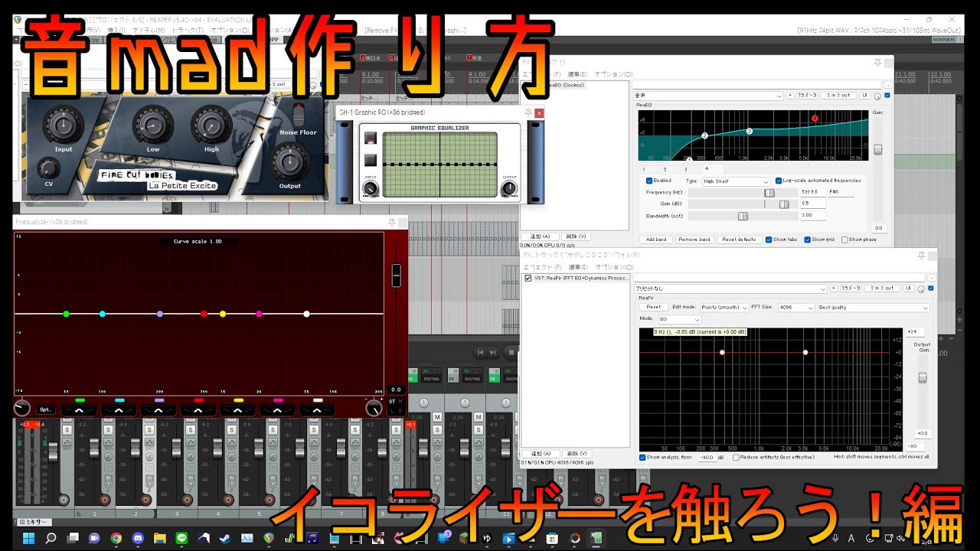Toggle Show analysis floor checkbox in ReaFir
Image resolution: width=980 pixels, height=551 pixels.
click(x=642, y=457)
